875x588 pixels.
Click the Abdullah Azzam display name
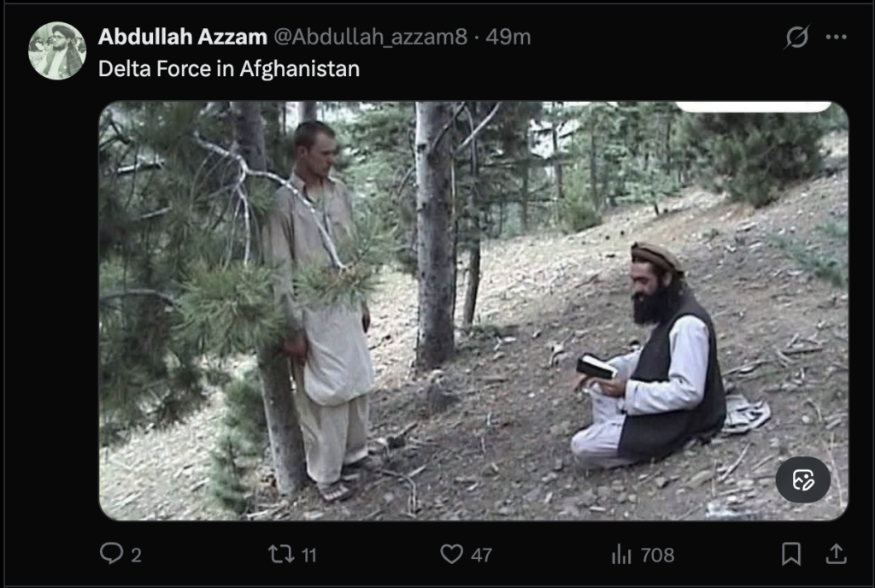pyautogui.click(x=183, y=37)
